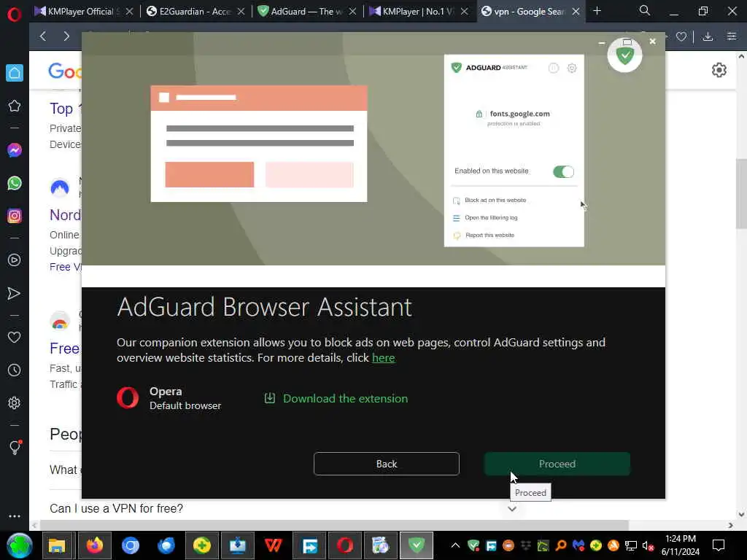Click the AdGuard shield badge in dialog
This screenshot has width=747, height=560.
pos(624,55)
